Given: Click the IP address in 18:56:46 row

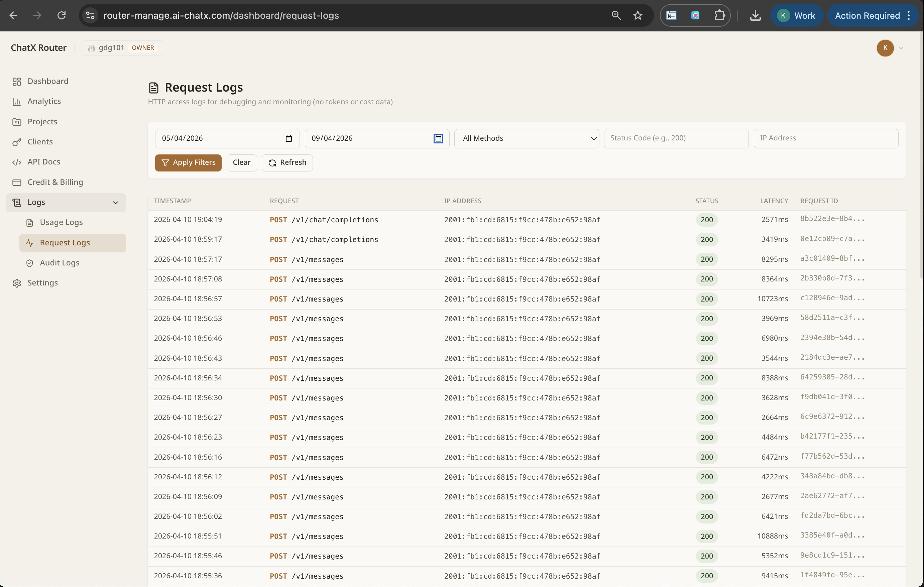Looking at the screenshot, I should [x=522, y=338].
